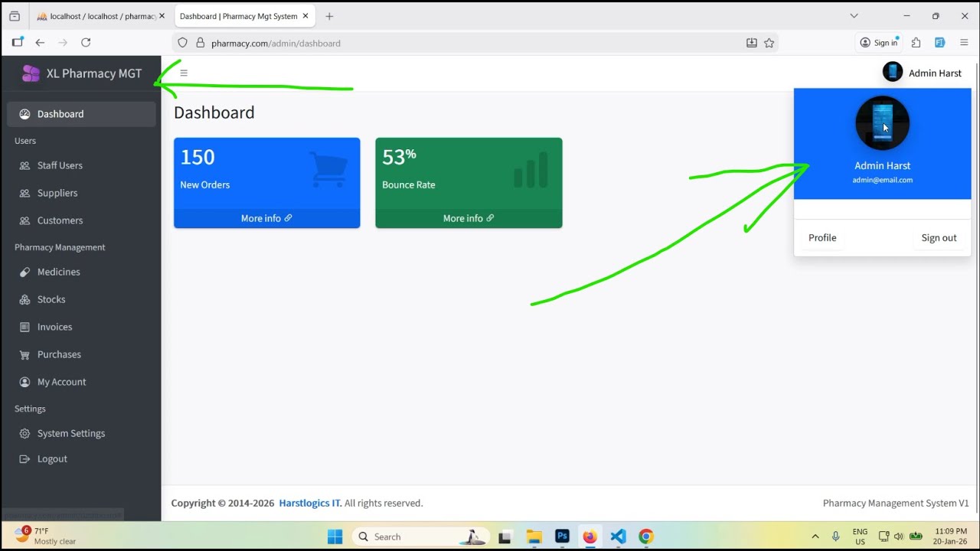The image size is (980, 551).
Task: Toggle the sidebar hamburger menu
Action: (184, 73)
